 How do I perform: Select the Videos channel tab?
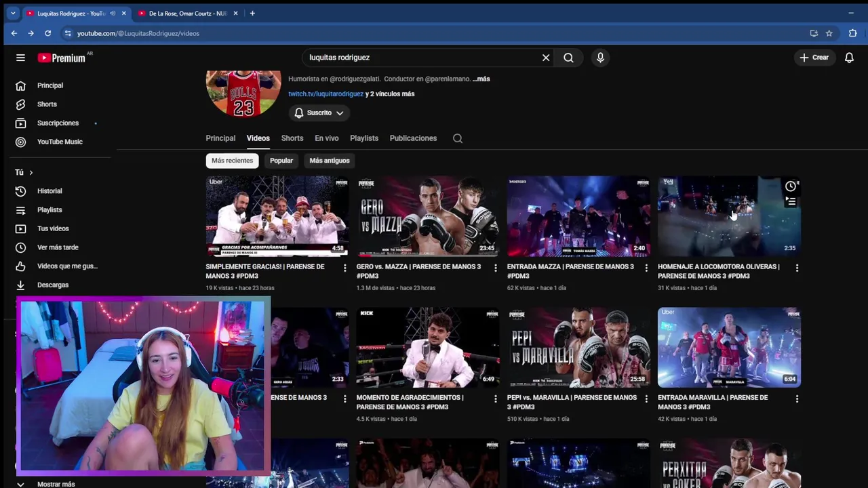click(258, 138)
